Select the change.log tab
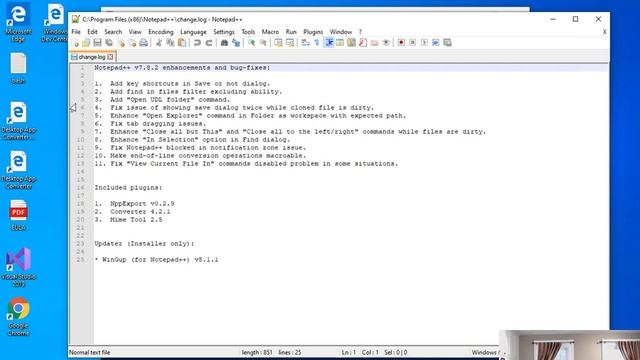640x360 pixels. coord(92,57)
